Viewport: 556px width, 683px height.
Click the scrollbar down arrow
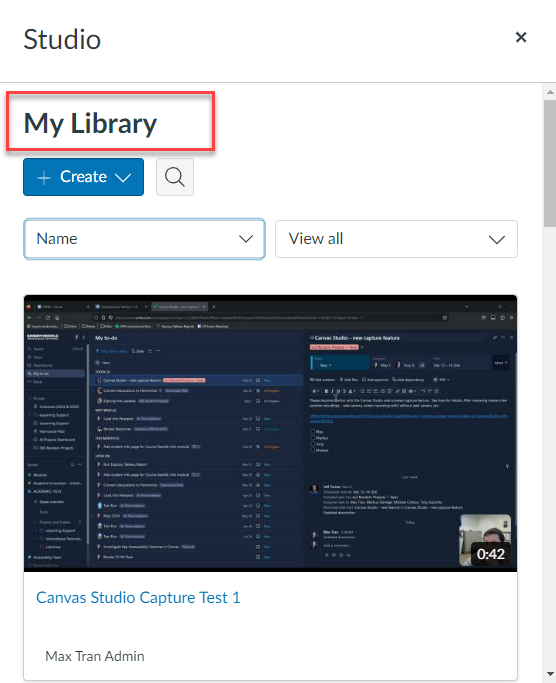[550, 675]
